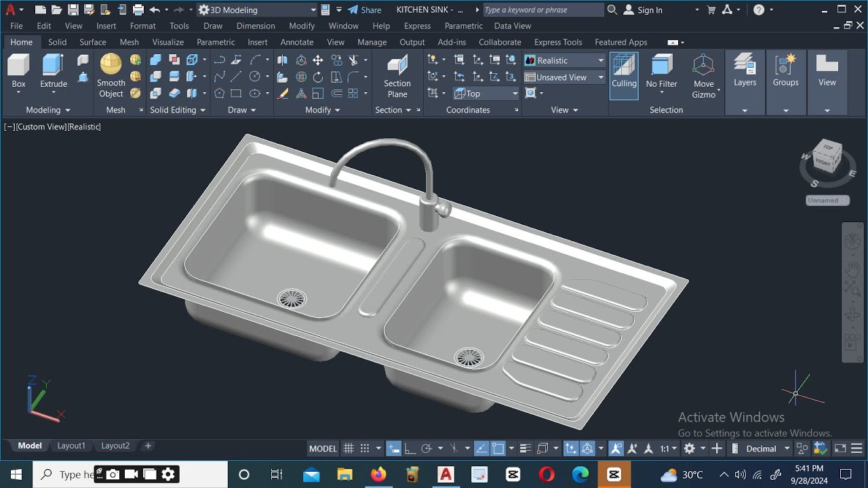Screen dimensions: 868x488
Task: Expand the Solid Editing panel
Action: click(178, 110)
